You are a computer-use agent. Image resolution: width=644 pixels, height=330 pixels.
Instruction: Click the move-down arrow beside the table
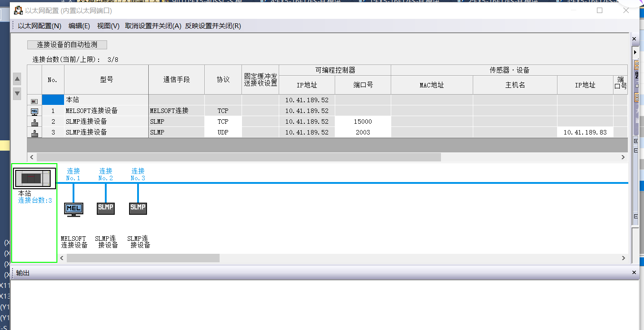point(17,93)
